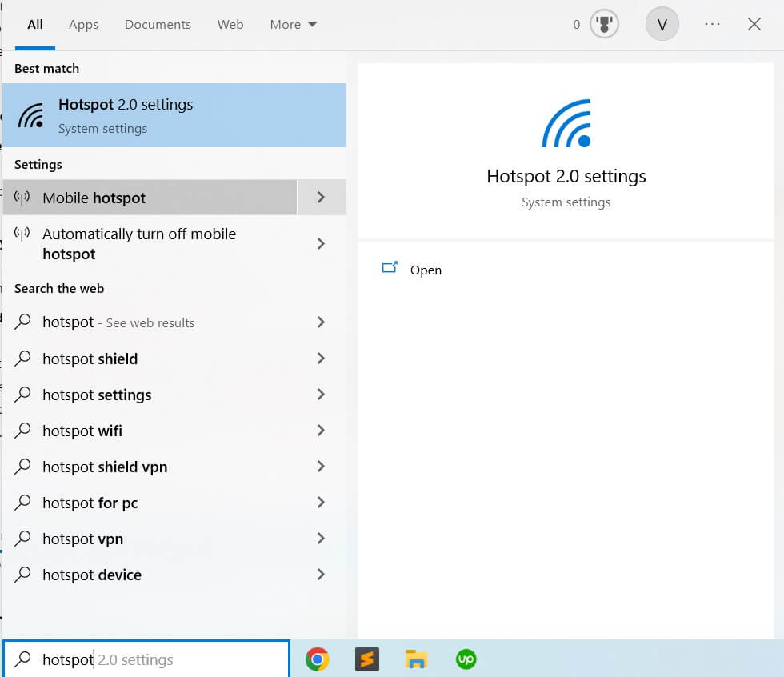Viewport: 784px width, 677px height.
Task: Expand arrow for hotspot wifi
Action: coord(322,431)
